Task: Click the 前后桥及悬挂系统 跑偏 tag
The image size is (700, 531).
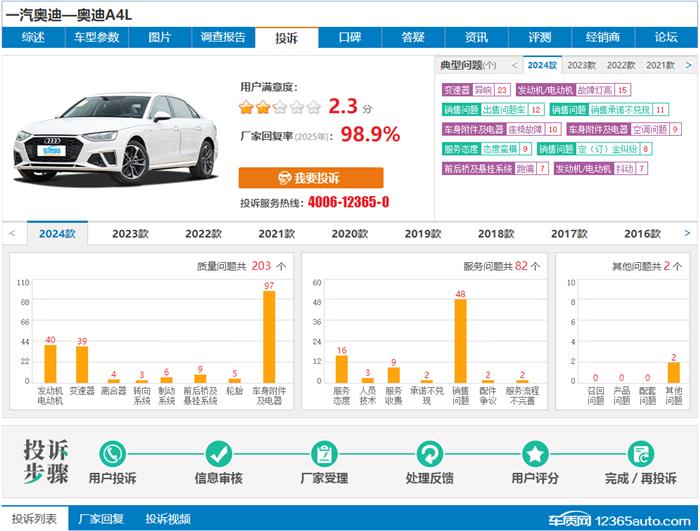Action: coord(495,168)
